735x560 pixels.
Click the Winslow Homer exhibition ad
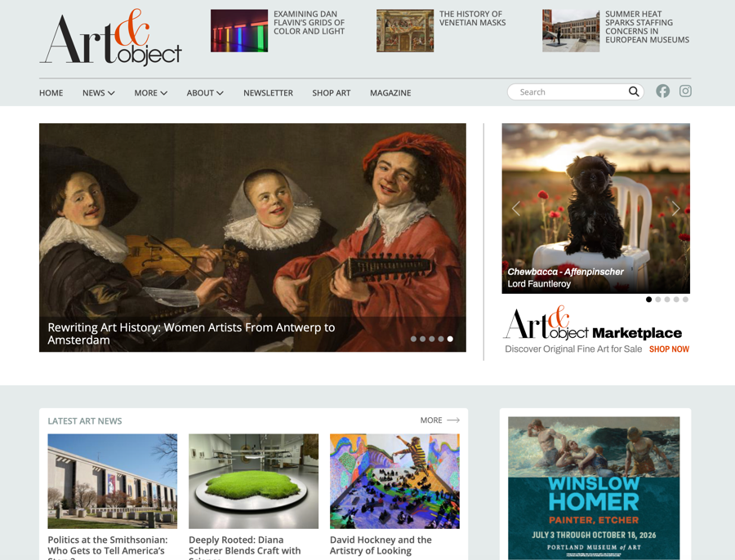(594, 488)
